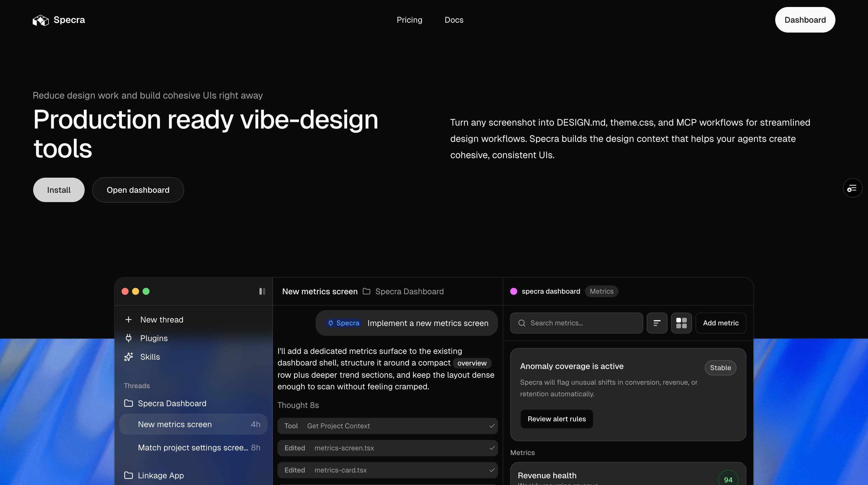
Task: Click the New metrics screen header title
Action: 320,291
